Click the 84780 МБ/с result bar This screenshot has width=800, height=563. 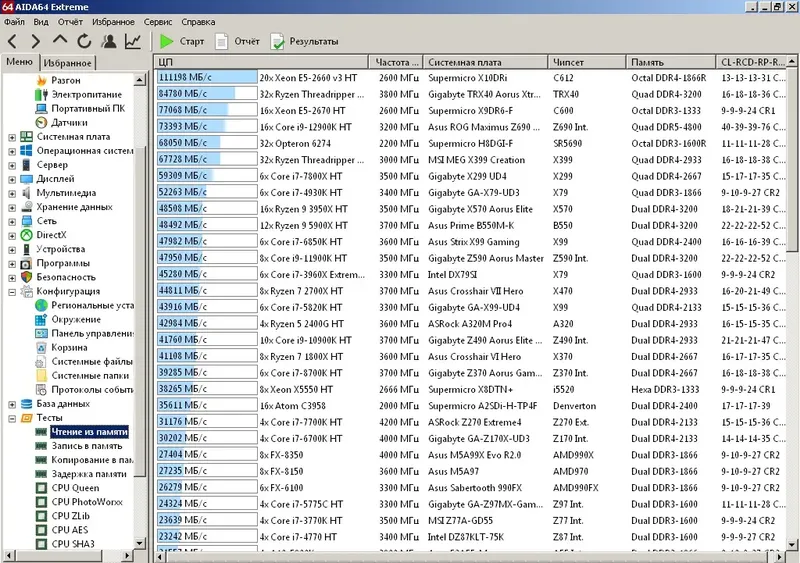207,94
